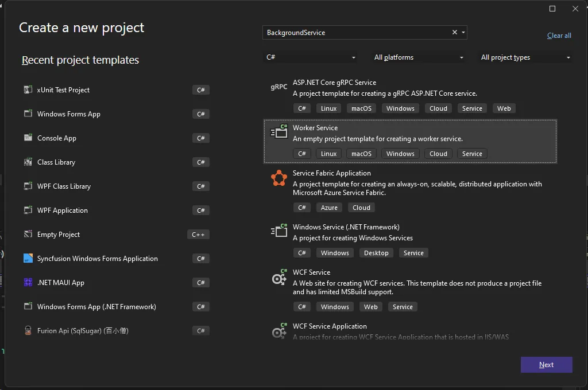The width and height of the screenshot is (588, 390).
Task: Click the C# tag beside xUnit Test Project
Action: tap(201, 90)
